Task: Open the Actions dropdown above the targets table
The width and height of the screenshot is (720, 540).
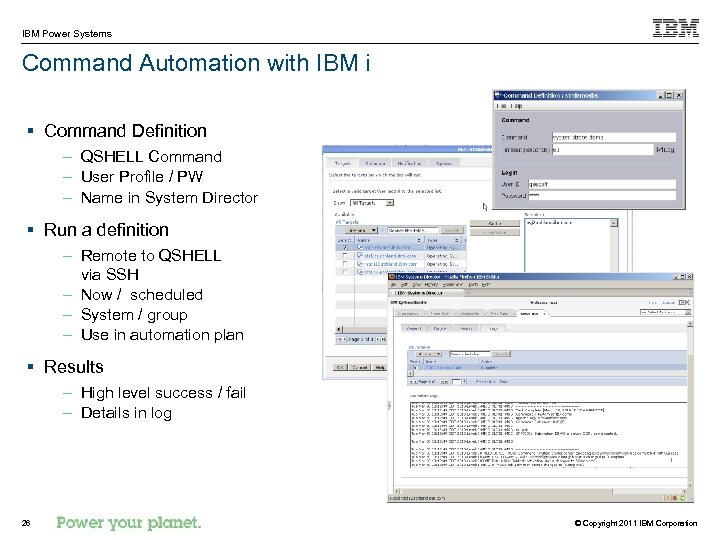Action: click(361, 230)
